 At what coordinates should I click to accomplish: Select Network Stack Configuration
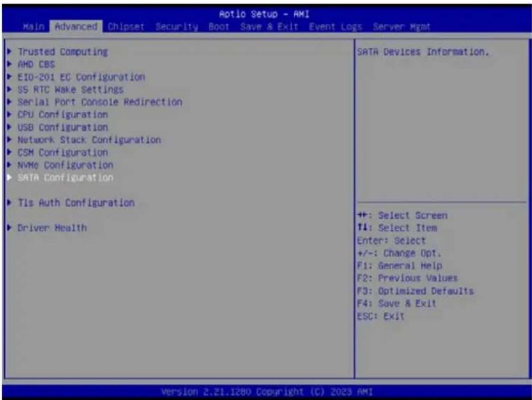tap(89, 140)
